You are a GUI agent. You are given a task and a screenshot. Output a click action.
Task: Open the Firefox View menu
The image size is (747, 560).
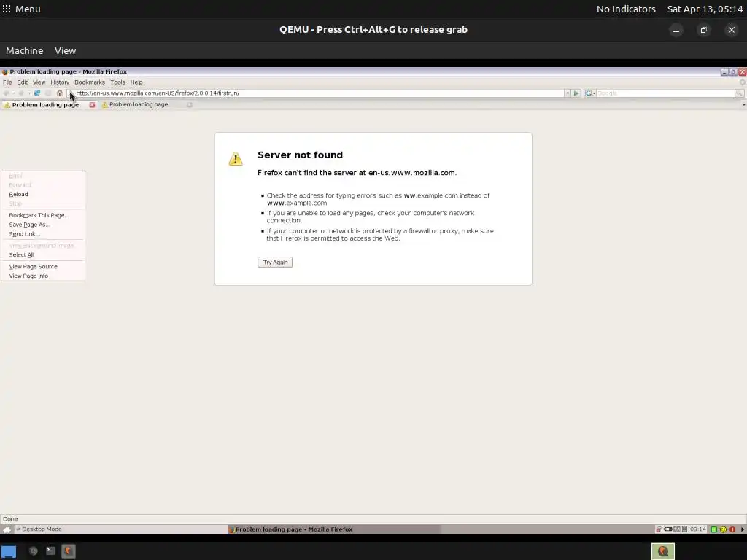click(x=39, y=82)
